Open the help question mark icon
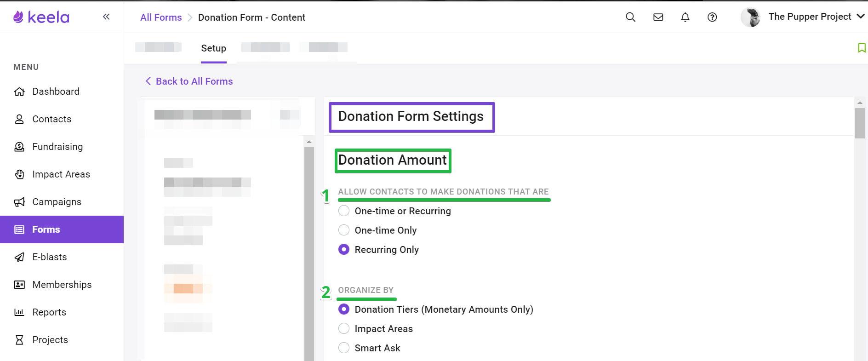This screenshot has width=868, height=361. coord(712,17)
